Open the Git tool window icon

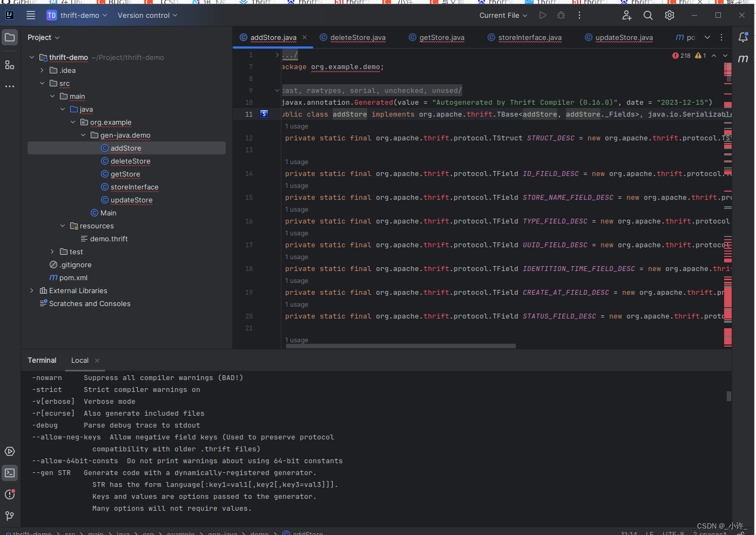(10, 516)
